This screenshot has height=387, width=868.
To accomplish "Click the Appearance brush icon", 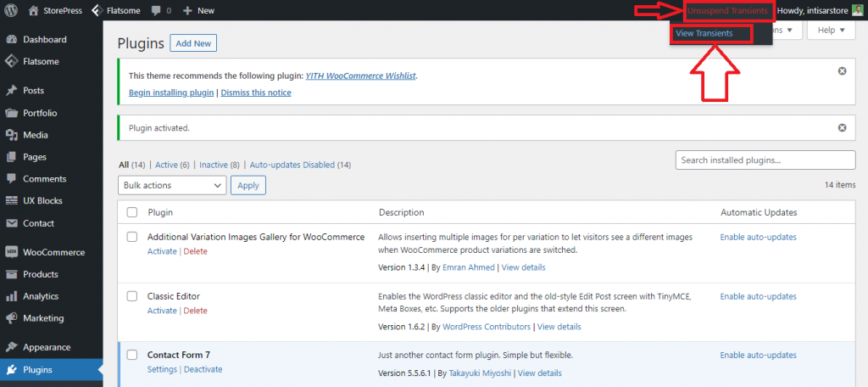I will click(x=11, y=347).
